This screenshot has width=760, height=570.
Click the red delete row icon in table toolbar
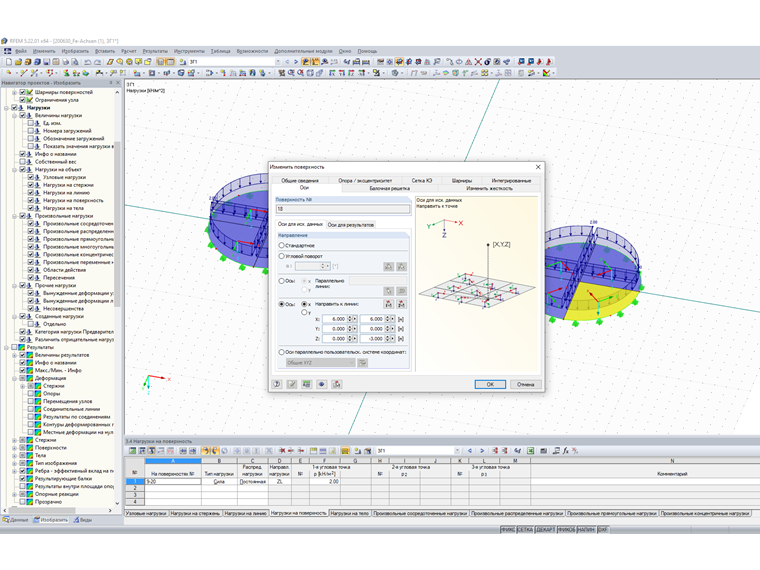(x=282, y=451)
